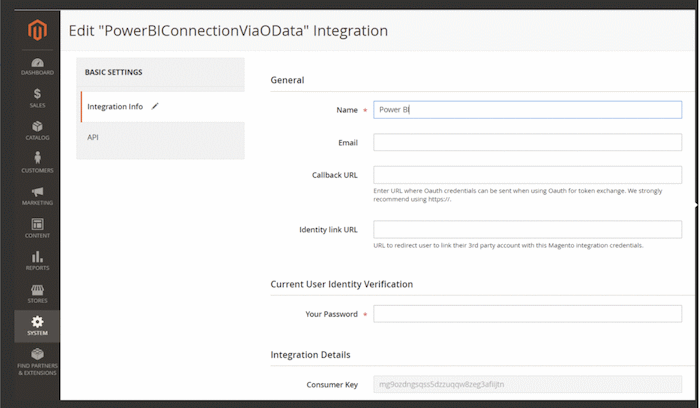Click the General section heading
Image resolution: width=700 pixels, height=408 pixels.
(287, 80)
